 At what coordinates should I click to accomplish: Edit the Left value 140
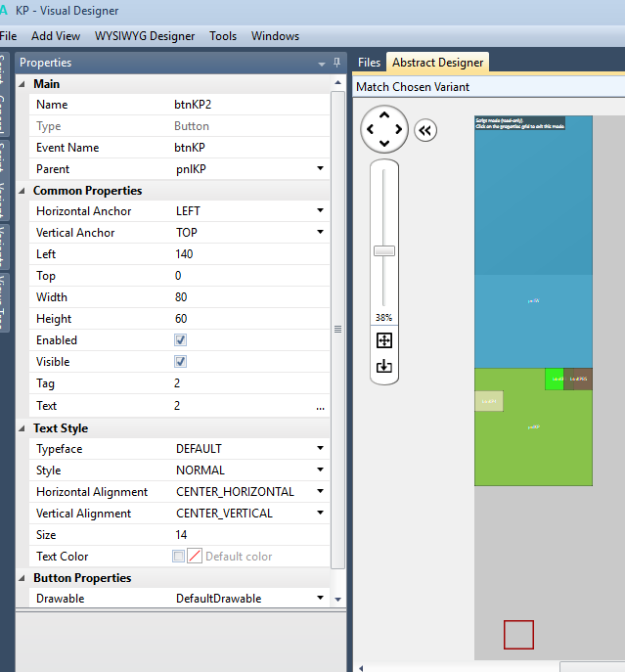(x=250, y=254)
